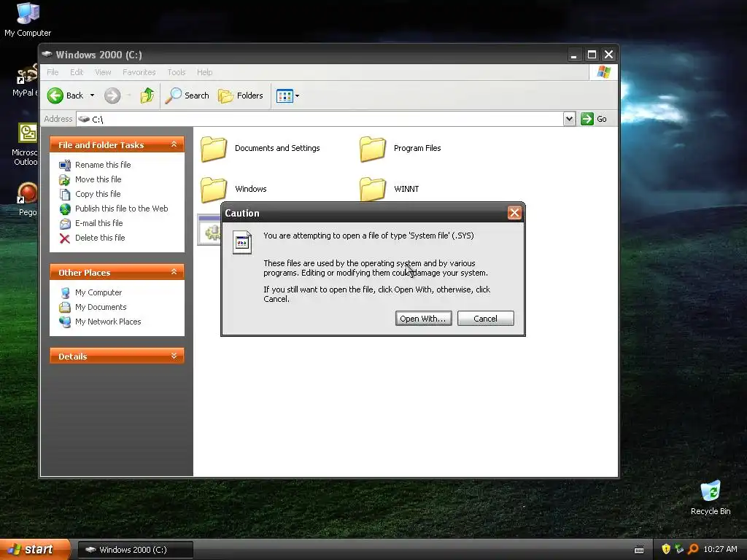This screenshot has width=747, height=560.
Task: Click Move this file
Action: [98, 179]
